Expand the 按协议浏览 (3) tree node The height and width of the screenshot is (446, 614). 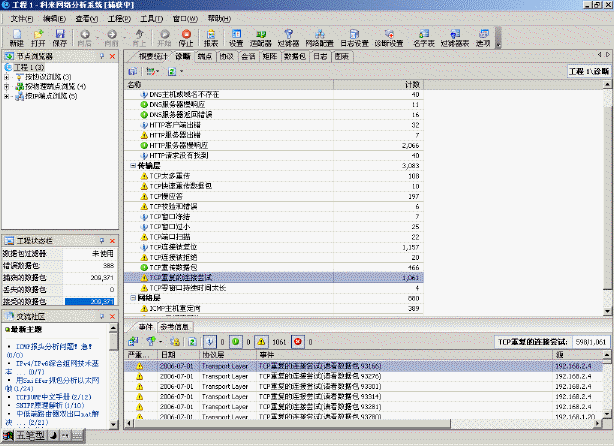point(6,77)
